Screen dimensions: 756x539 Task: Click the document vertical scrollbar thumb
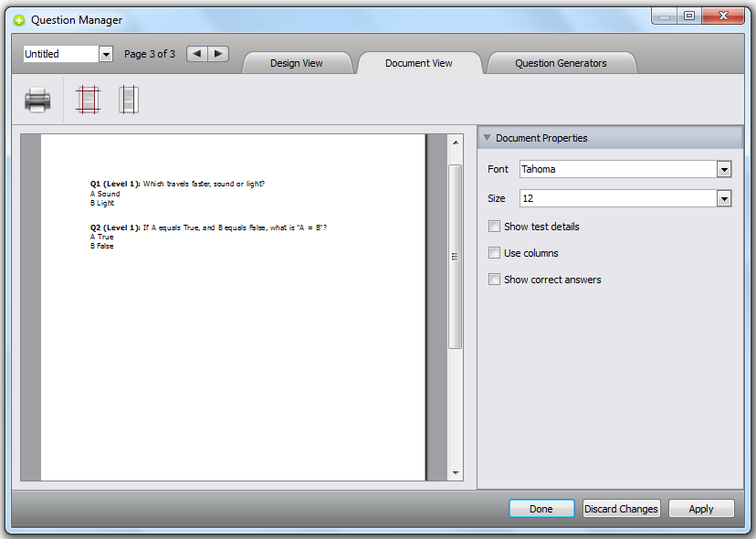coord(456,256)
